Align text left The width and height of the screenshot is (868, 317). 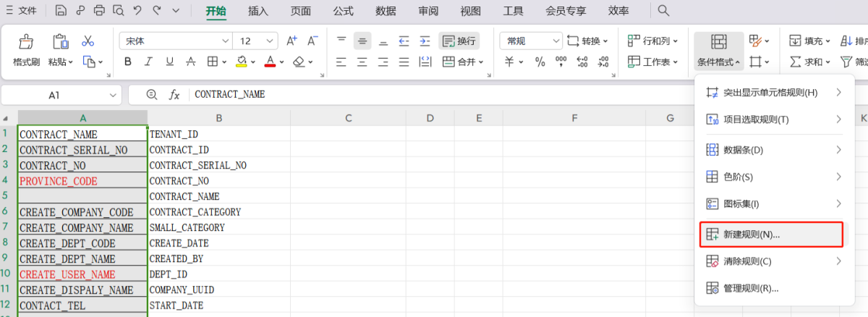tap(341, 62)
